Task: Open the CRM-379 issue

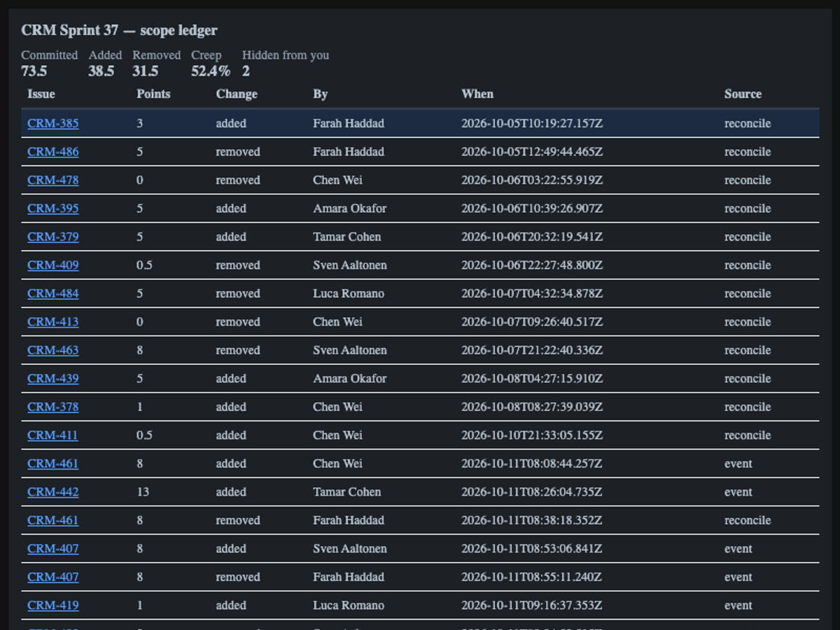Action: coord(53,237)
